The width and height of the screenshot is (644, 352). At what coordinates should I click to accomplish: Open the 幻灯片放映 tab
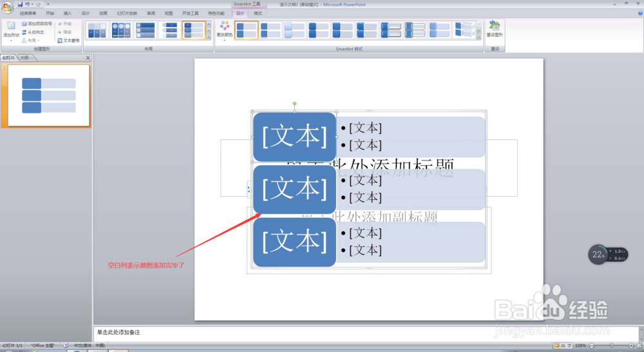tap(127, 14)
